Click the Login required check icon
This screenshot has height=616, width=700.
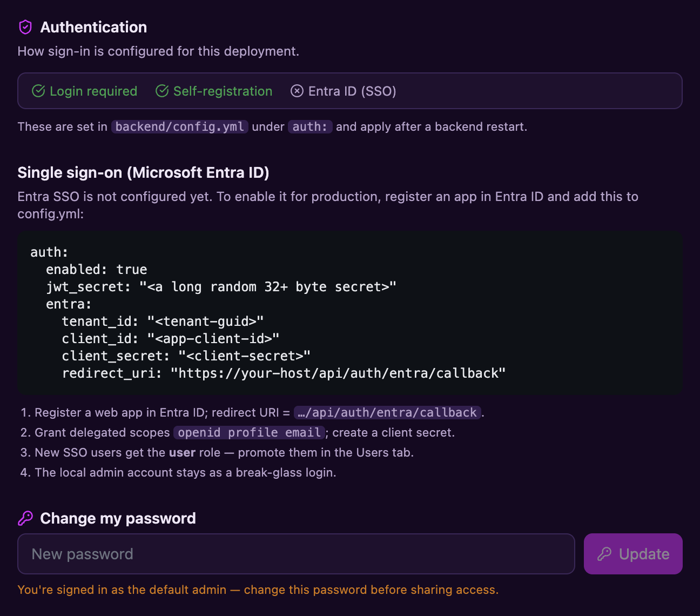click(38, 91)
